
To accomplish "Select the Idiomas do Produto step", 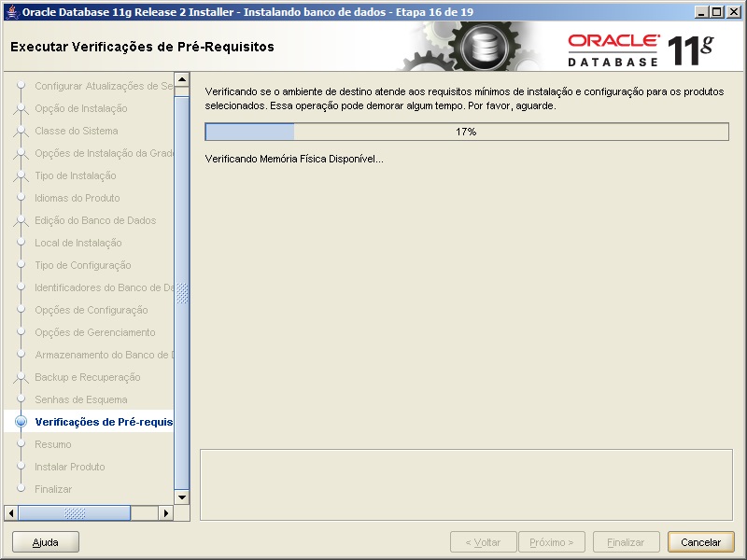I will [78, 198].
